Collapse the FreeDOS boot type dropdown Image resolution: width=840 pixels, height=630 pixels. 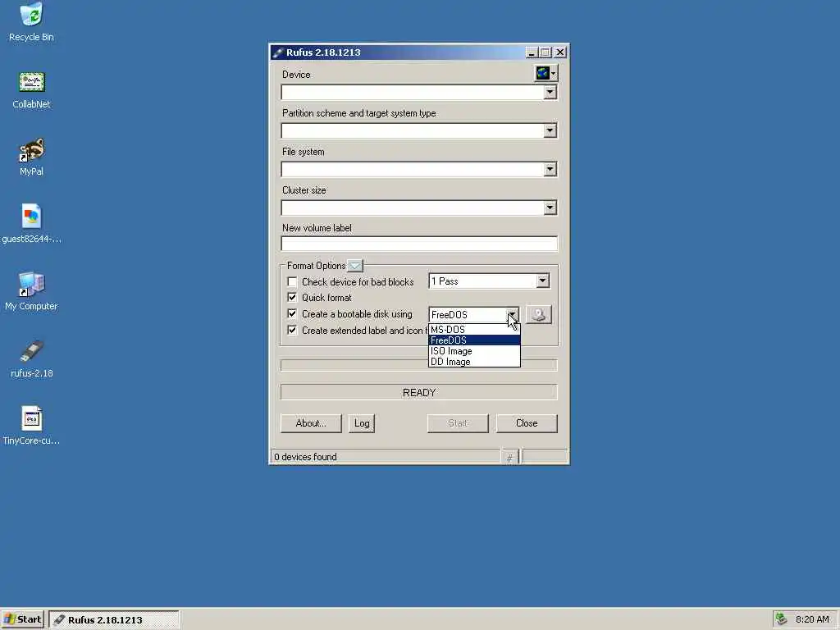[x=512, y=314]
